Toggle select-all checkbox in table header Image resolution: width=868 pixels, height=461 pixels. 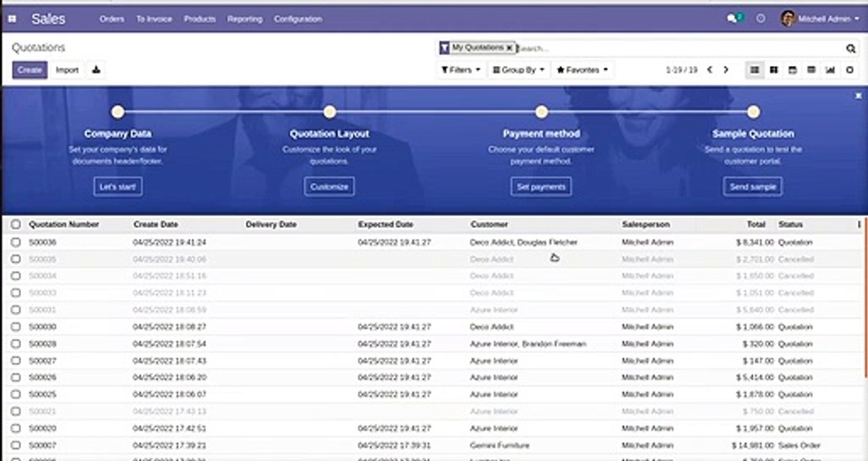(x=16, y=225)
